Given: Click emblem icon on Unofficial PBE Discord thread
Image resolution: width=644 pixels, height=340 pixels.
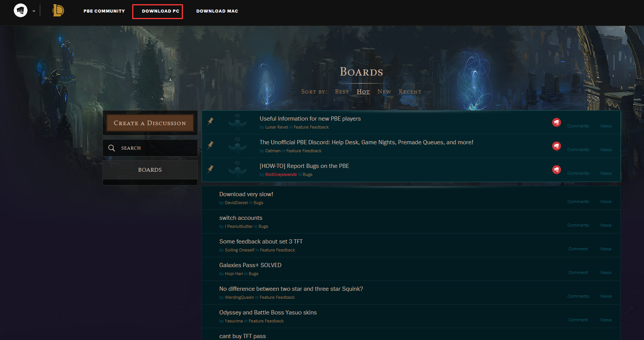Looking at the screenshot, I should (x=237, y=146).
